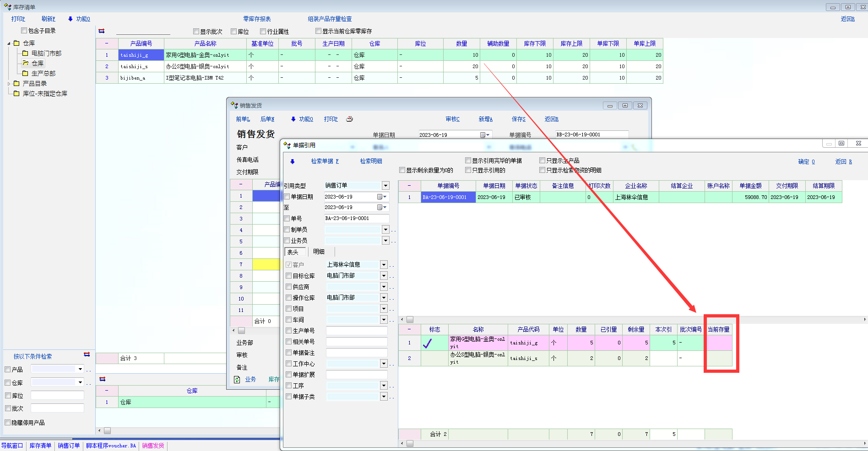Click the swap-arrows icon beside 按以下条件检索
The width and height of the screenshot is (868, 451).
click(87, 355)
